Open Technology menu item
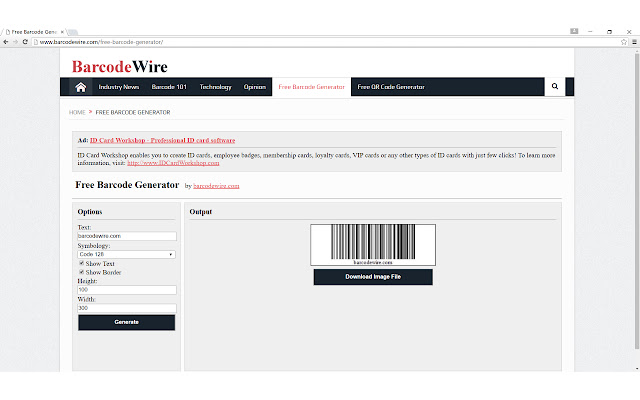Viewport: 640px width, 400px height. pos(216,87)
